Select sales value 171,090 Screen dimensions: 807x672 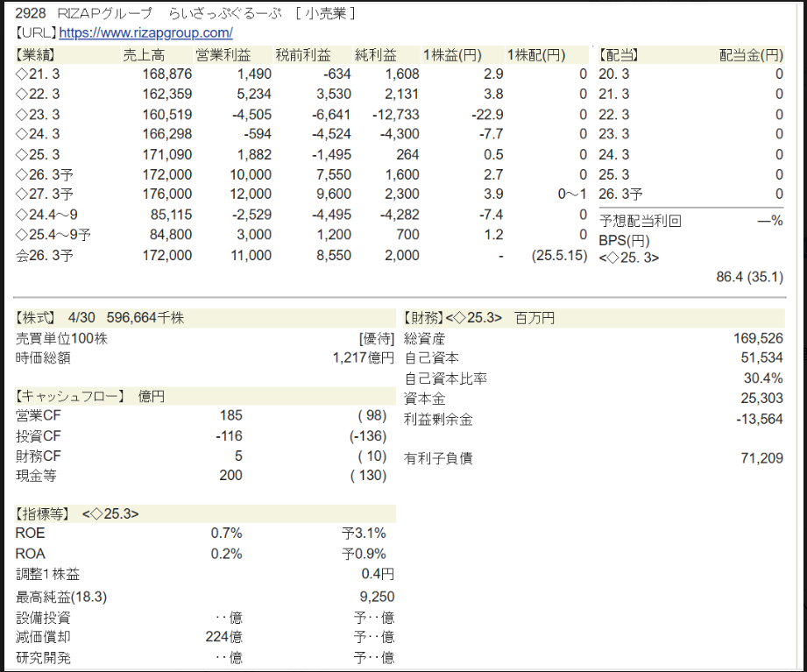167,154
